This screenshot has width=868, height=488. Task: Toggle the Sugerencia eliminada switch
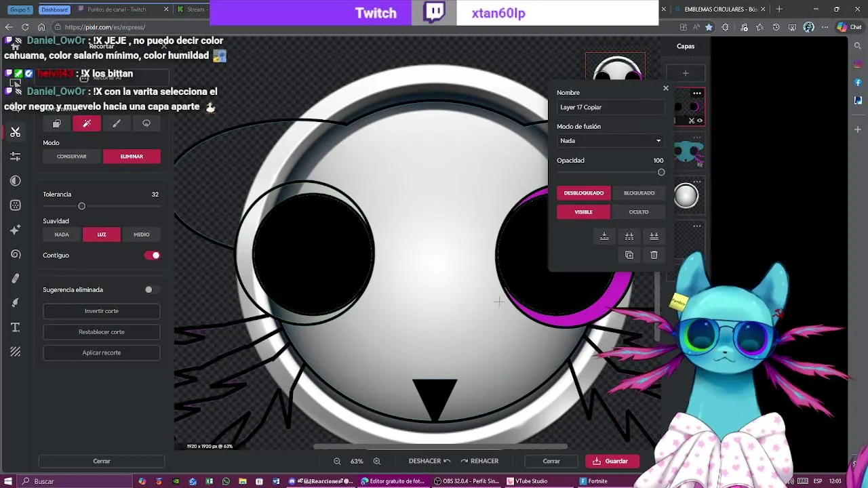coord(152,289)
